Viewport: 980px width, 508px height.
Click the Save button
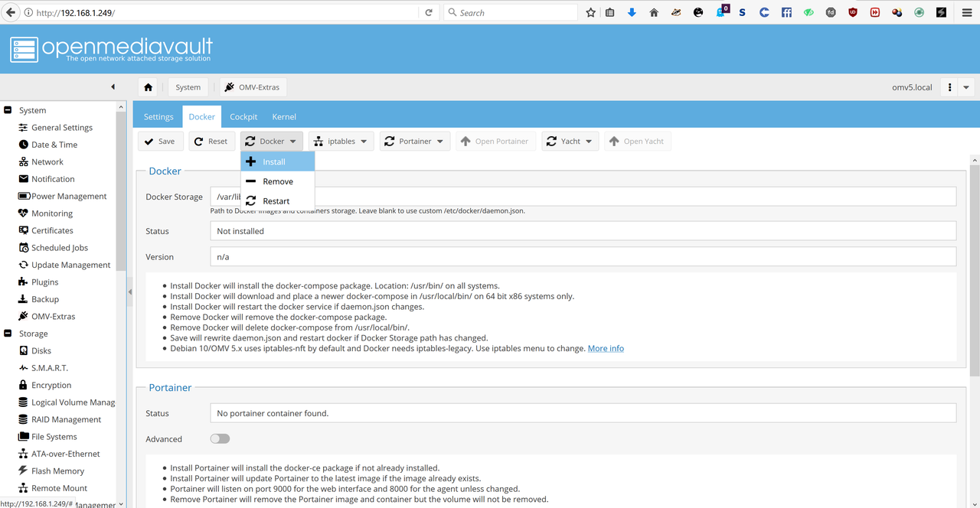(161, 142)
